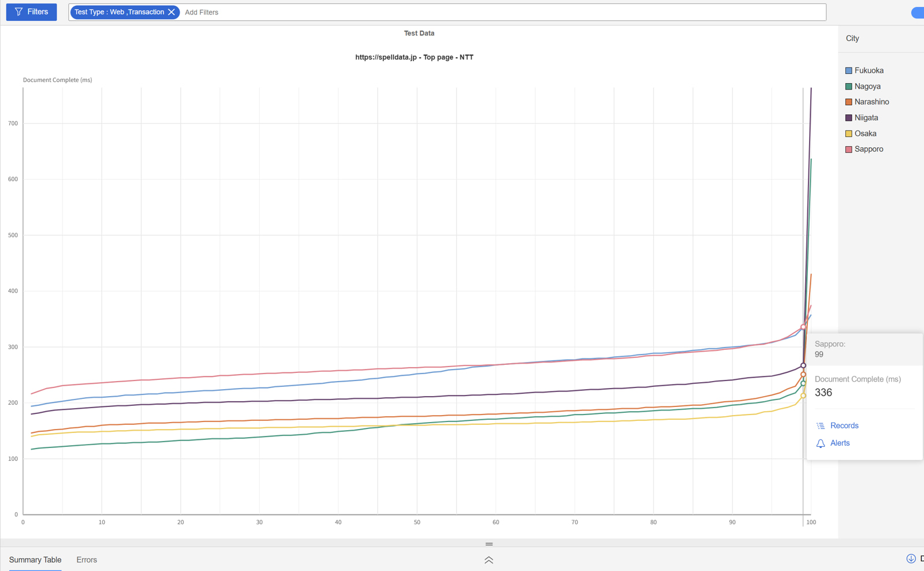Click the Alerts bell icon
The image size is (924, 571).
point(821,443)
